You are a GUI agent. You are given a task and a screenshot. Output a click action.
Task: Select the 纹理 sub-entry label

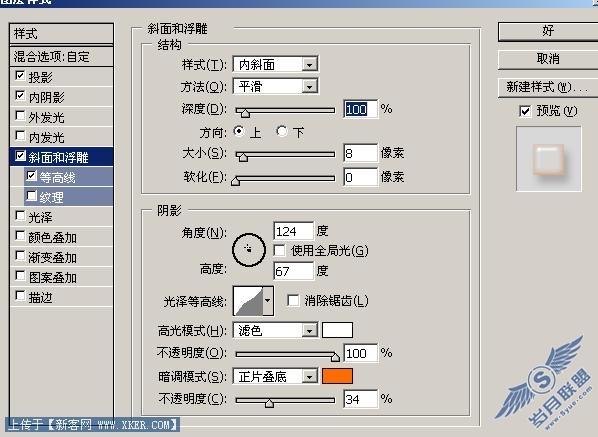point(51,198)
